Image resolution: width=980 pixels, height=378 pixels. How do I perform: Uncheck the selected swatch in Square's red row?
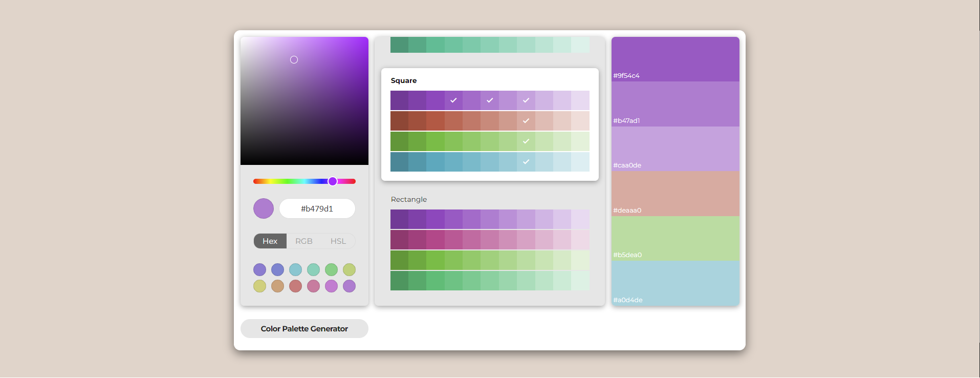tap(526, 121)
